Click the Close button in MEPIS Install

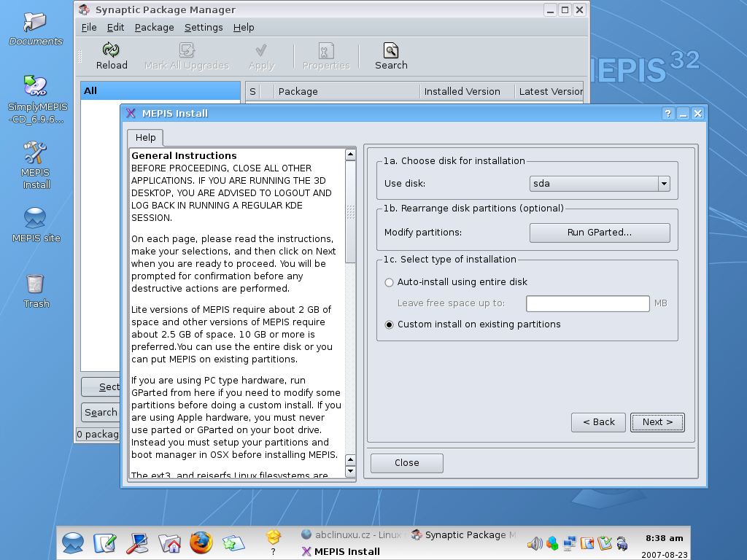(x=406, y=463)
